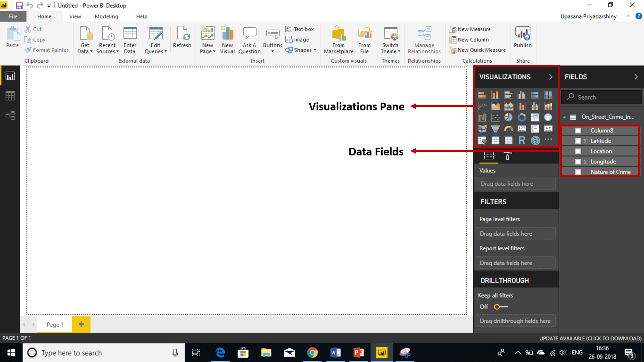Insert an R script visual
644x362 pixels.
pyautogui.click(x=522, y=140)
